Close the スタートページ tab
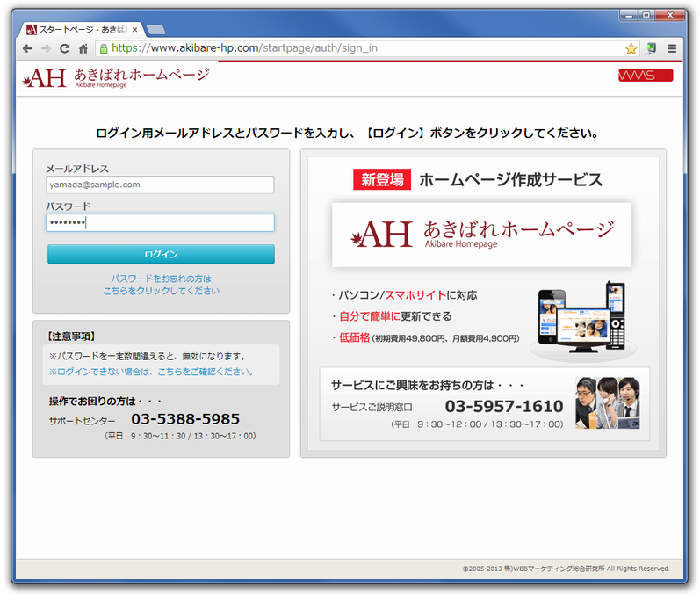This screenshot has width=700, height=594. click(x=134, y=29)
